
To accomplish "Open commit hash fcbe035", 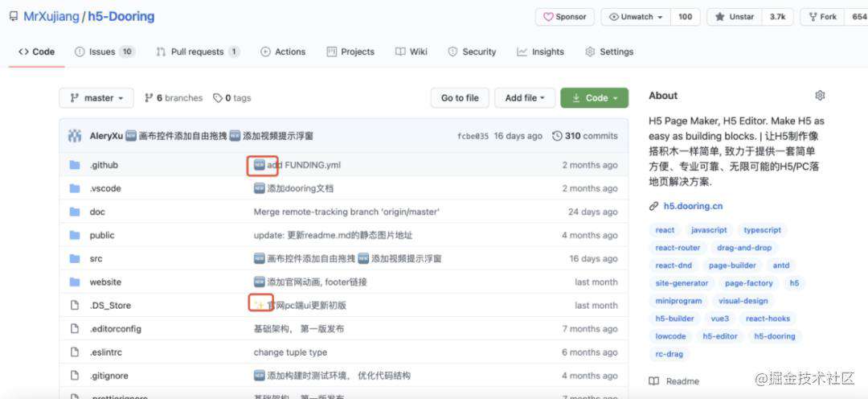I will point(473,136).
